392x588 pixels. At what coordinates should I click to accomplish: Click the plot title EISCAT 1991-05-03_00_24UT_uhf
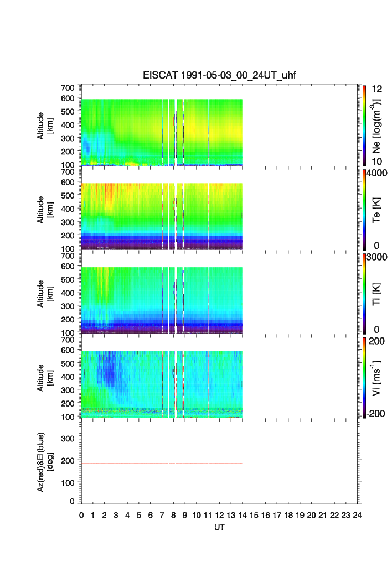tap(220, 76)
